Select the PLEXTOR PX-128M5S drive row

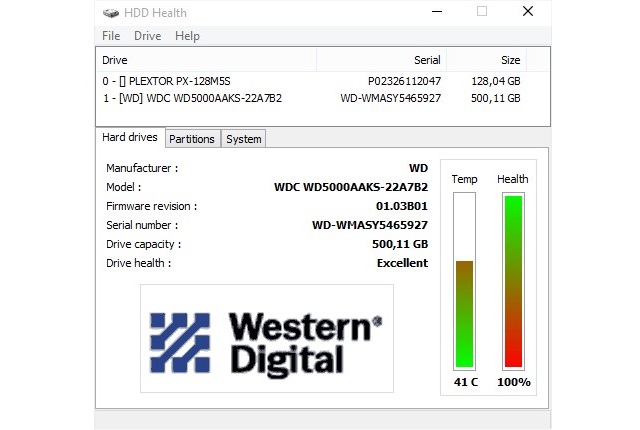(311, 81)
